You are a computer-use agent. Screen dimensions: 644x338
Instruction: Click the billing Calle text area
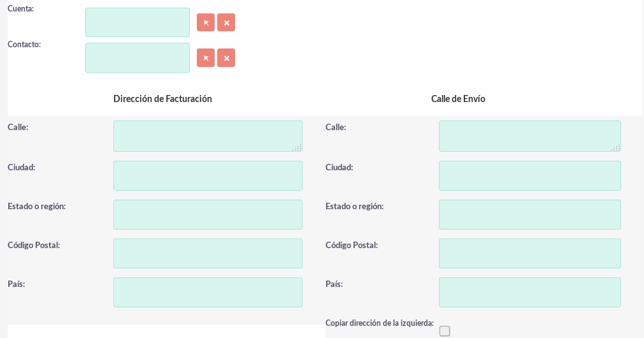pos(208,136)
